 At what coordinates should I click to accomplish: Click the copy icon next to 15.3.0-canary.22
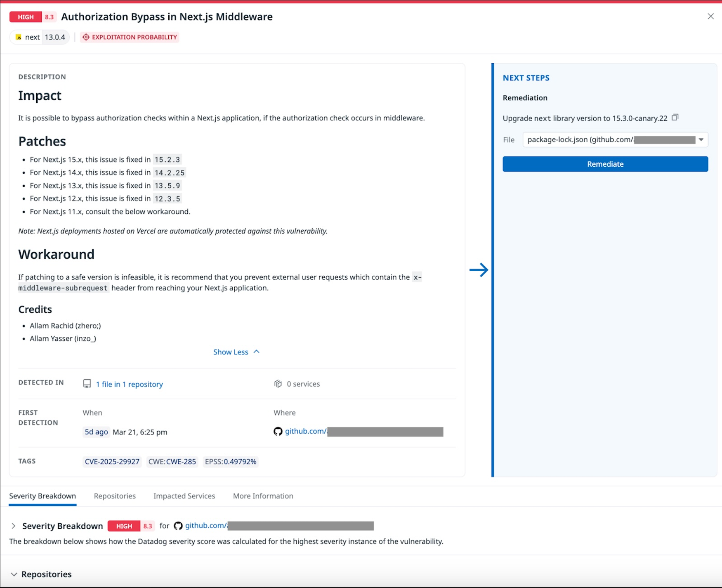point(675,118)
